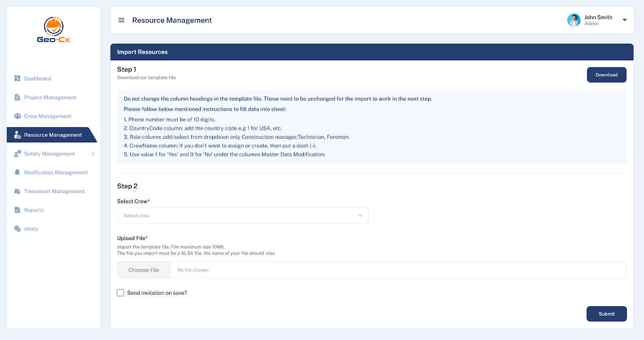Image resolution: width=644 pixels, height=340 pixels.
Task: Click the Notification Management bell icon
Action: click(17, 173)
